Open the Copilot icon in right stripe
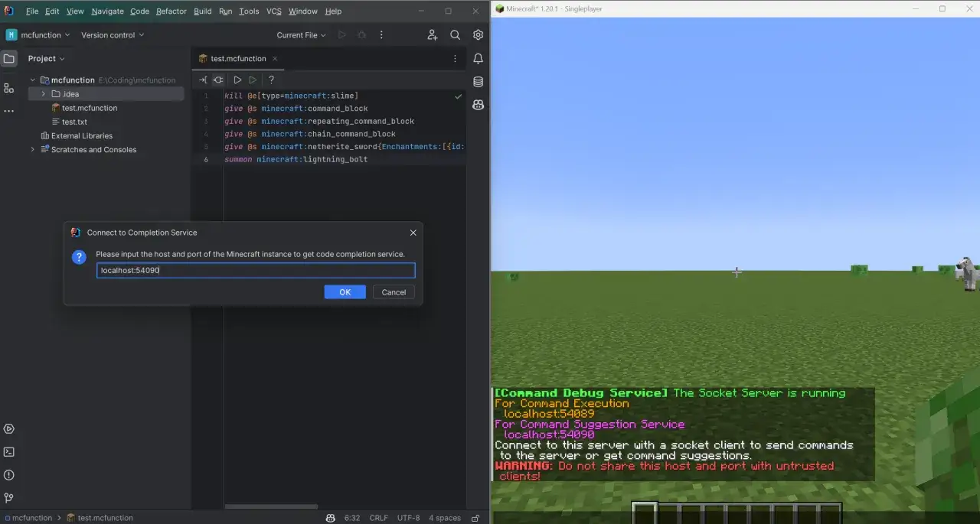The height and width of the screenshot is (524, 980). click(479, 105)
